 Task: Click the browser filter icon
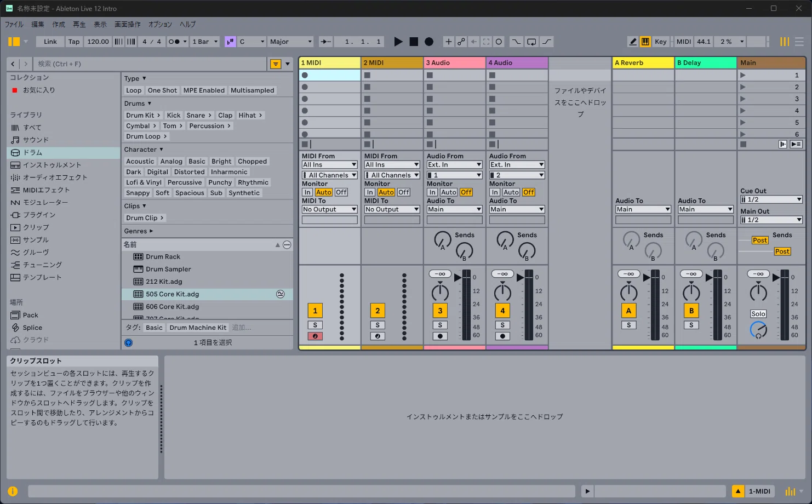(x=276, y=64)
